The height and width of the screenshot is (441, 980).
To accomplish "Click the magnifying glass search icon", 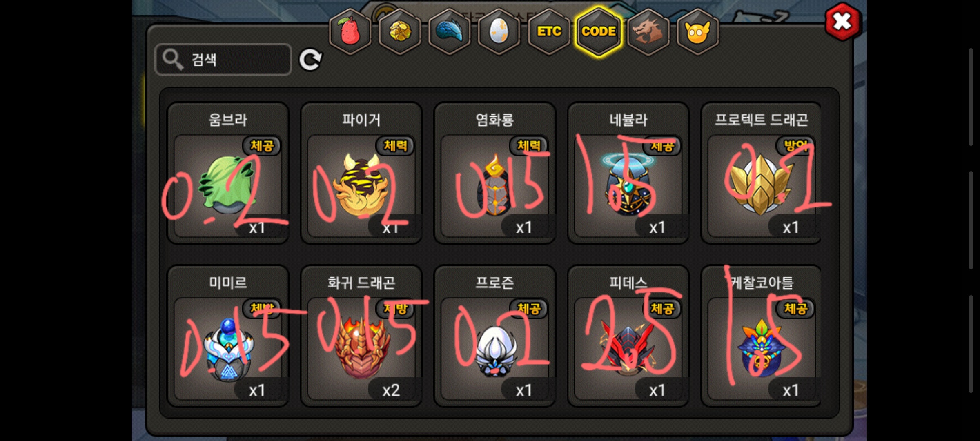I will (172, 60).
